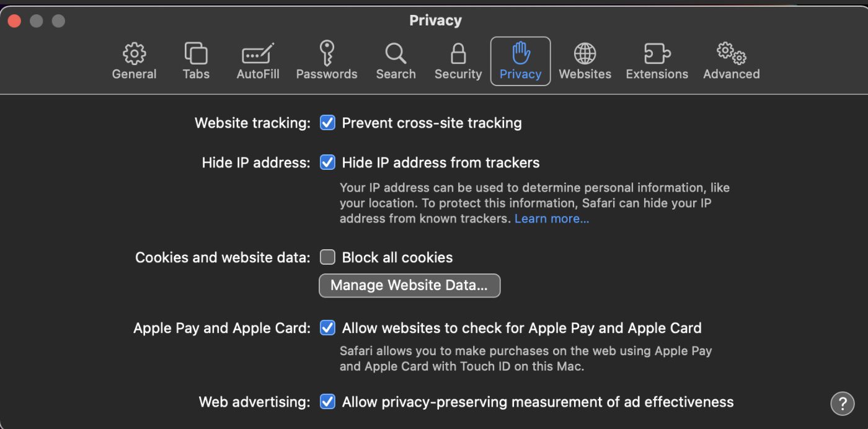This screenshot has height=429, width=868.
Task: Click the Privacy window title text
Action: [435, 20]
